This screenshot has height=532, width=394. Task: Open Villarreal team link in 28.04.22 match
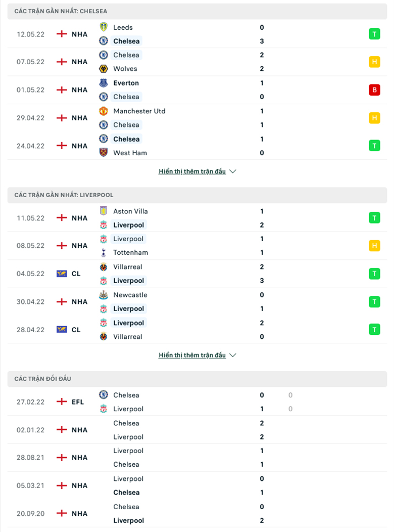pos(128,337)
